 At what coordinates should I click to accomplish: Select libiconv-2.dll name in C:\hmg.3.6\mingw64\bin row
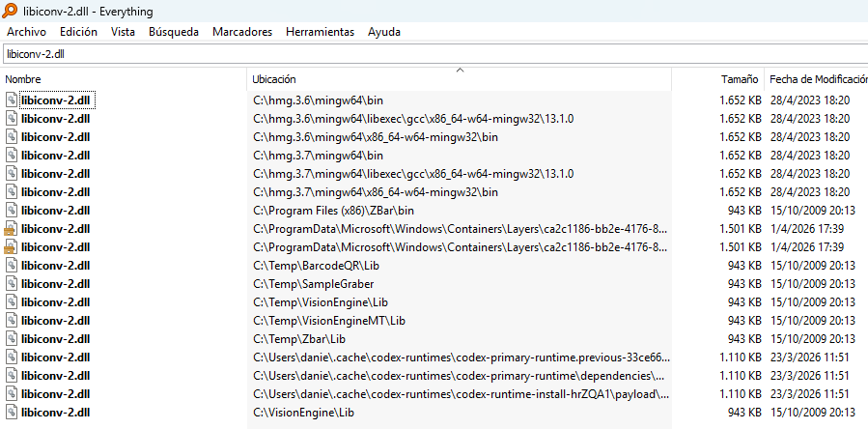point(55,100)
